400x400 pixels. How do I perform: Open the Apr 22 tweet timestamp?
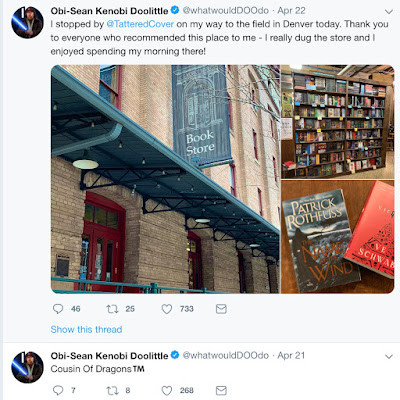point(291,11)
